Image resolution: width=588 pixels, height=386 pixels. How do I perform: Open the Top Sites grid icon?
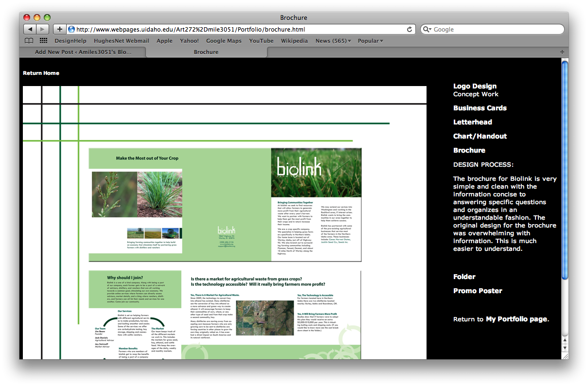[x=43, y=41]
